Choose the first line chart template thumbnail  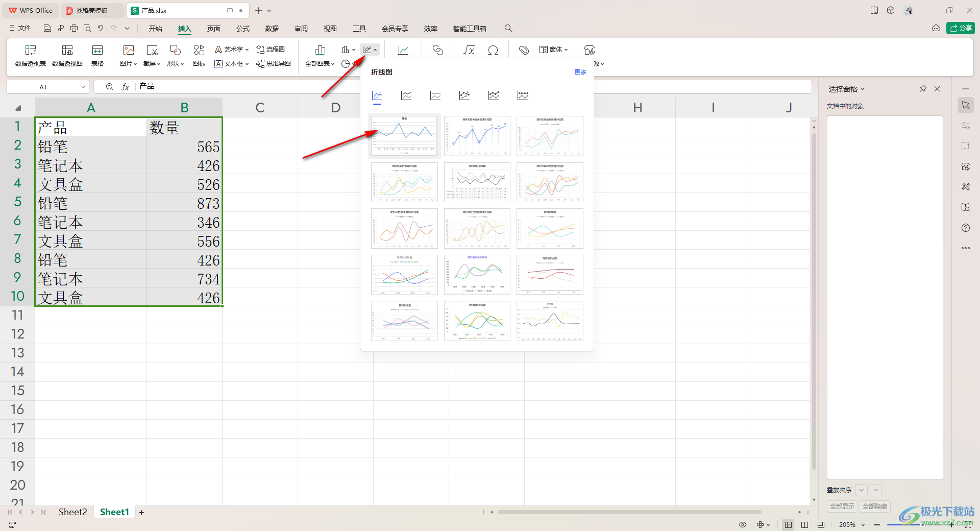[x=404, y=135]
